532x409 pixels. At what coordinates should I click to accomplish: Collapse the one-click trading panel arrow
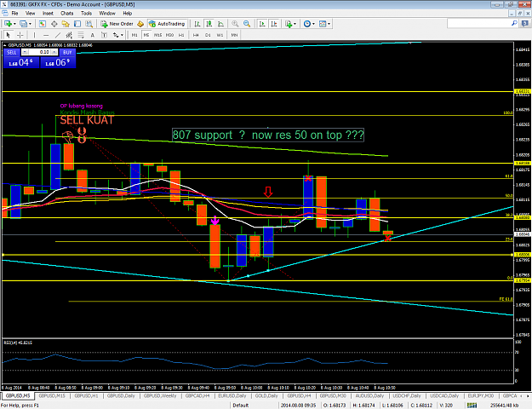coord(5,45)
